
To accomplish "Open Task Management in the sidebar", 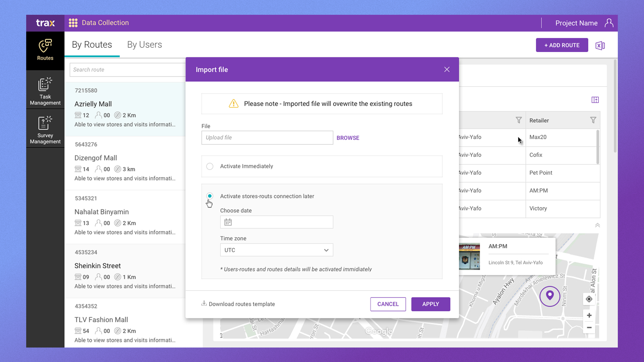I will (x=45, y=91).
